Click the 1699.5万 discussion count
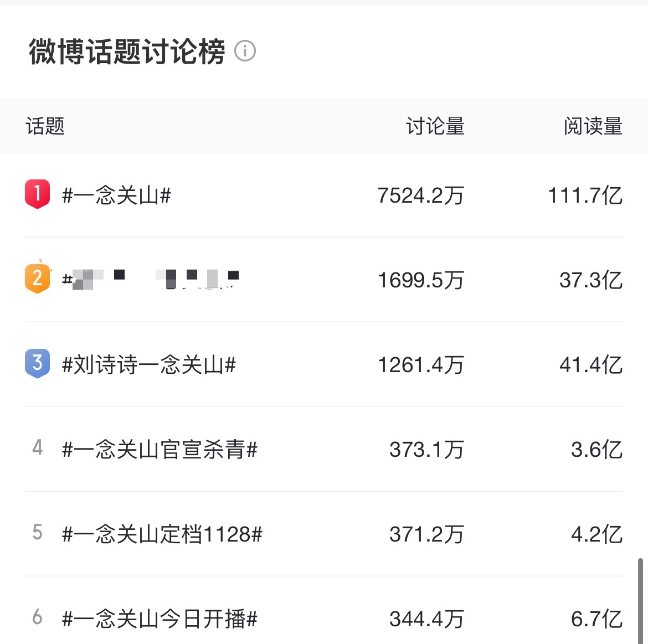This screenshot has width=648, height=644. pyautogui.click(x=421, y=280)
